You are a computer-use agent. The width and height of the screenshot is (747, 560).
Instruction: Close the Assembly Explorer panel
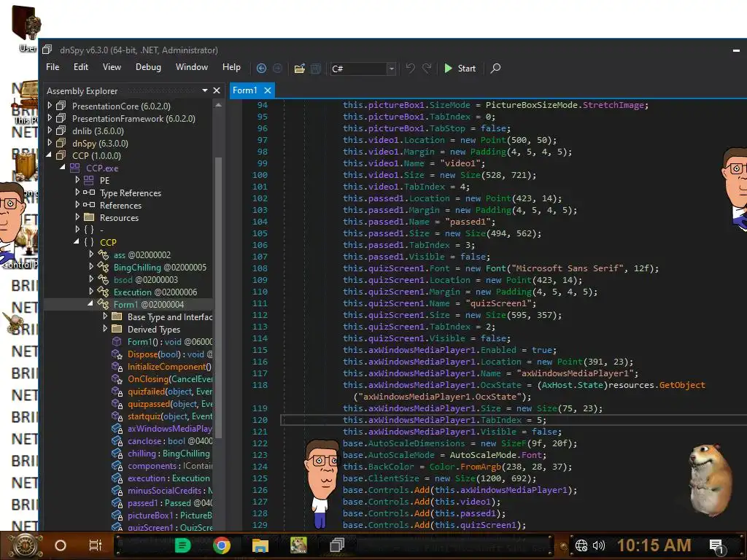click(217, 90)
